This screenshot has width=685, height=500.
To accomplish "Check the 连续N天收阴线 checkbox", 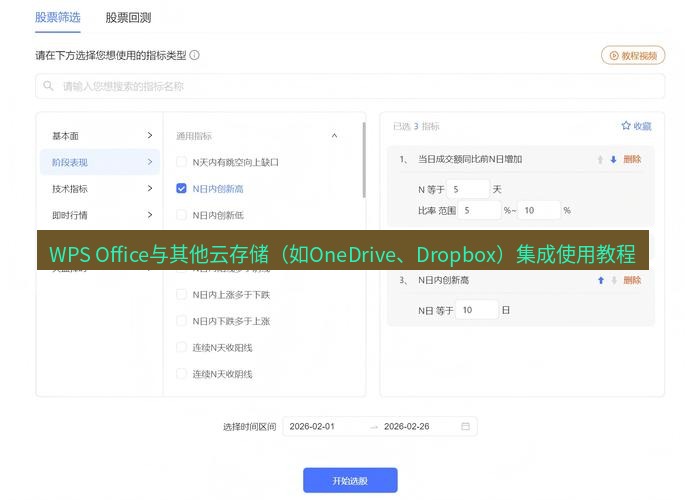I will coord(181,374).
